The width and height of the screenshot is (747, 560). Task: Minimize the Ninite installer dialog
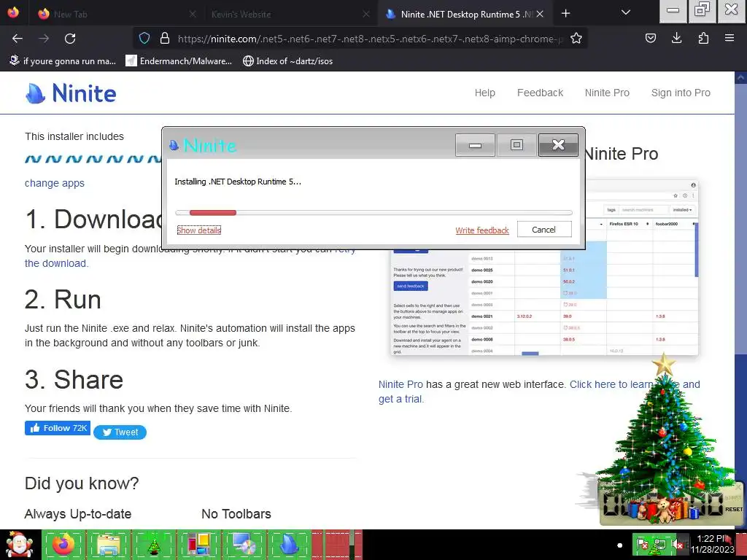(474, 145)
